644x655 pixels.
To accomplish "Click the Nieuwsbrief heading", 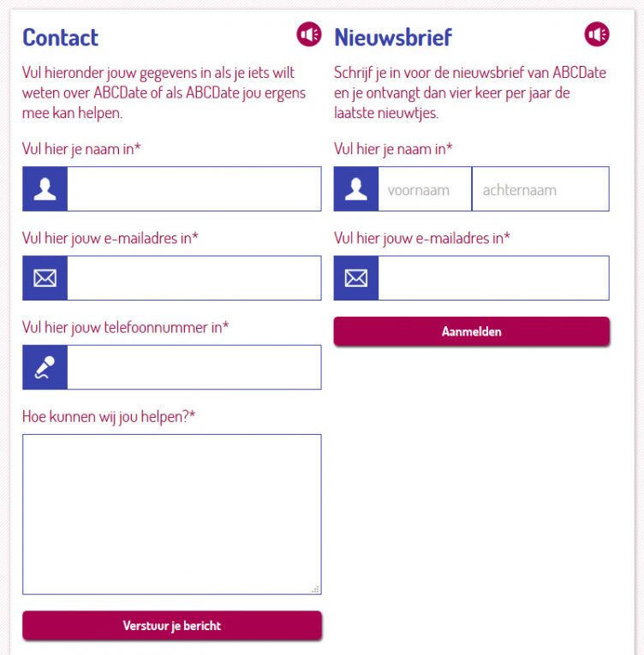I will [x=393, y=38].
